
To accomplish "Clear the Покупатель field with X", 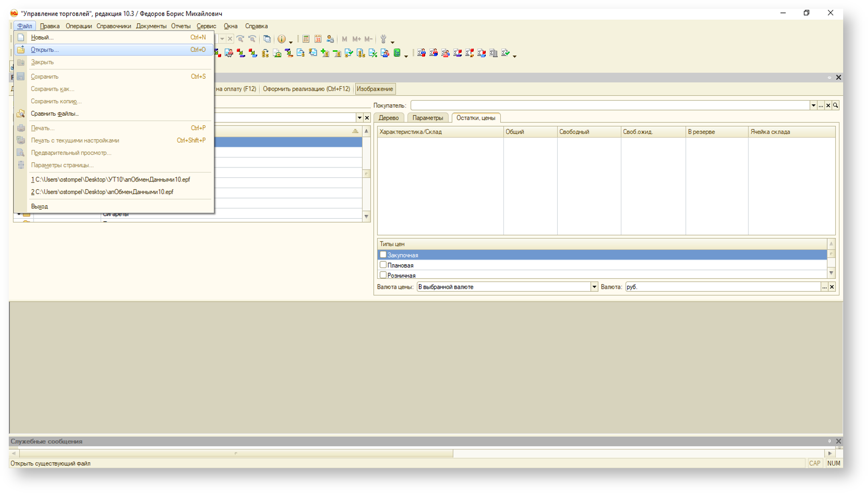I will (828, 105).
